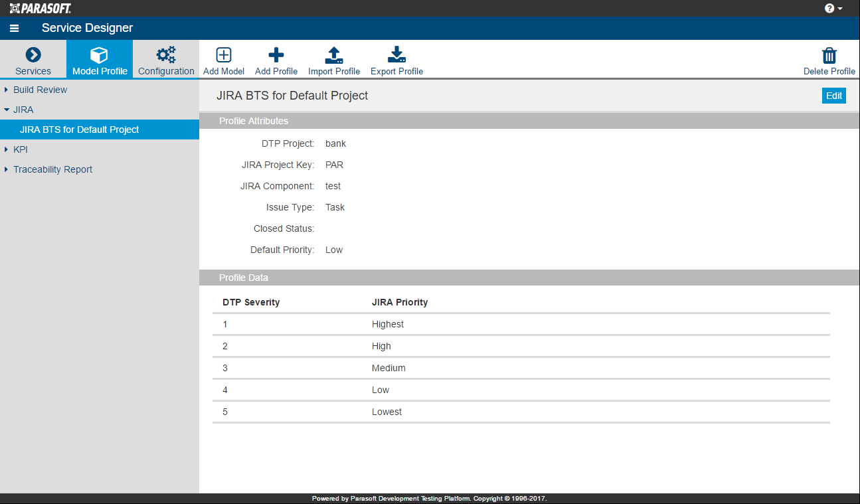Open the hamburger navigation menu
The height and width of the screenshot is (504, 860).
coord(15,28)
